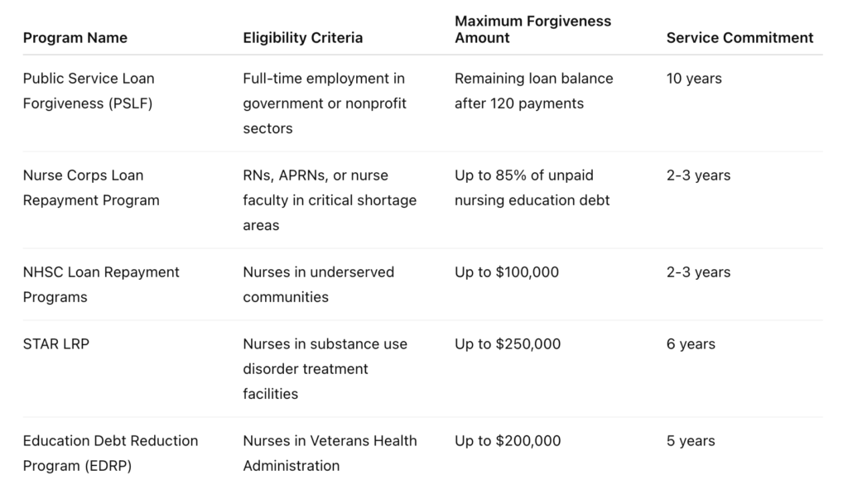Select the 5 years service commitment
Image resolution: width=848 pixels, height=504 pixels.
pos(691,440)
